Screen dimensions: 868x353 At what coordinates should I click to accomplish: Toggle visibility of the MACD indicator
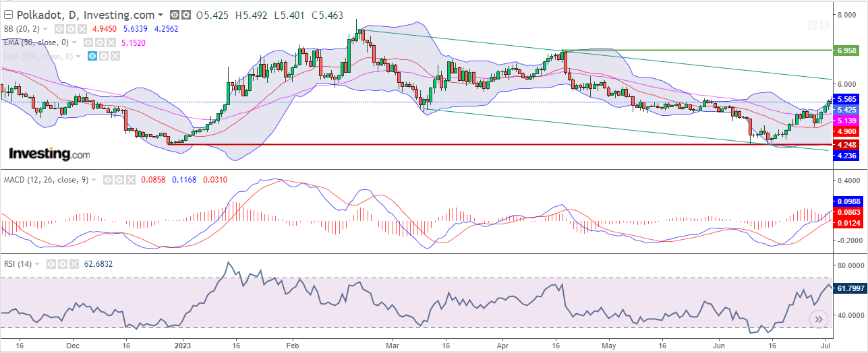(108, 180)
